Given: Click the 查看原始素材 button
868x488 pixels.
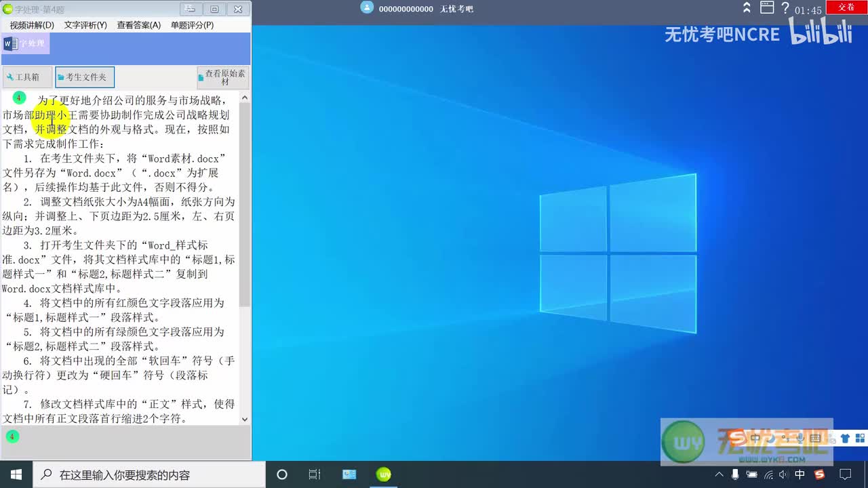Looking at the screenshot, I should click(x=223, y=77).
